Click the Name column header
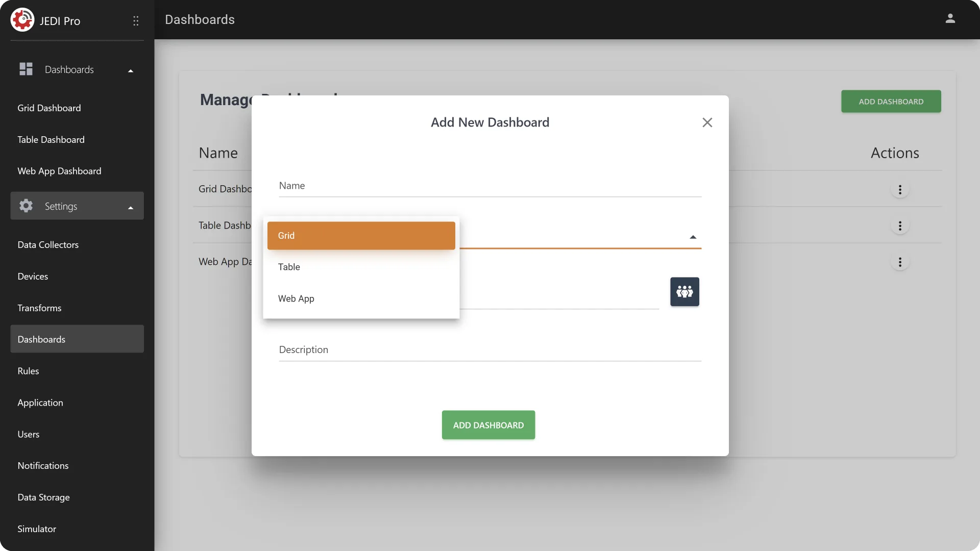Screen dimensions: 980x551 tap(218, 153)
